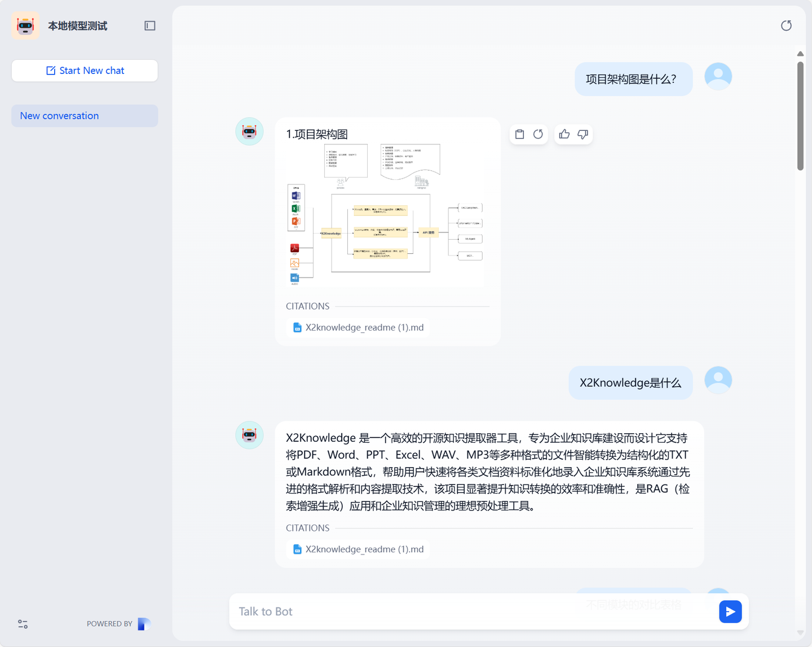The image size is (812, 647).
Task: Click the 本地模型测试 title
Action: pos(77,26)
